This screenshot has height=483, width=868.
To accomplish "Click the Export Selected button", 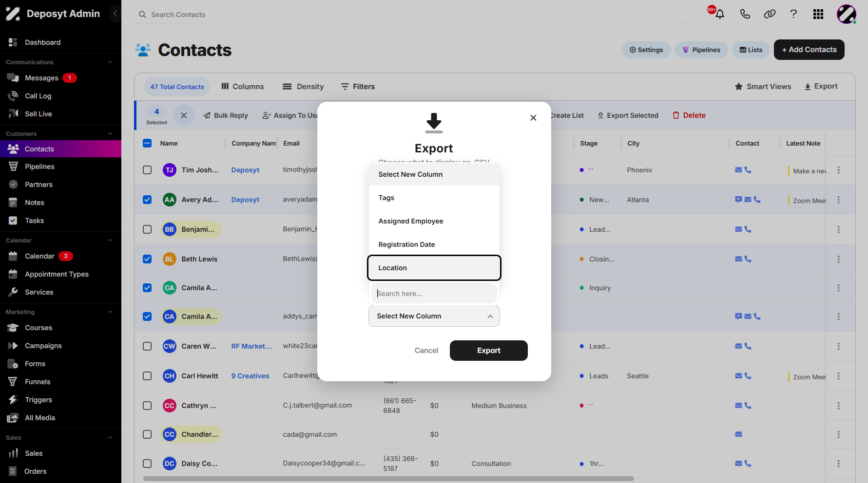I will [628, 115].
